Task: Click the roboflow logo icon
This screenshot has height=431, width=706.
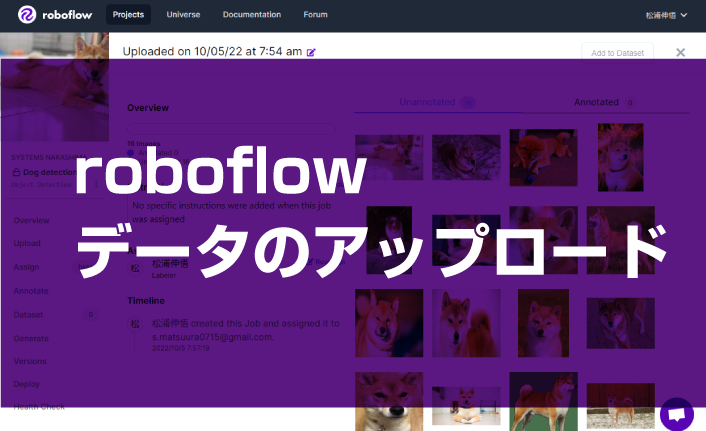Action: [27, 15]
